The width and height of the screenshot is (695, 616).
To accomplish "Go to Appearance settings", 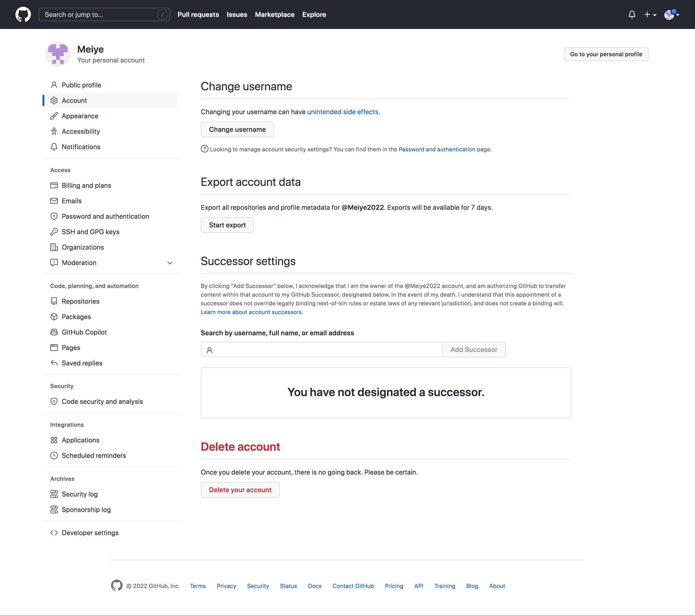I will pos(112,116).
